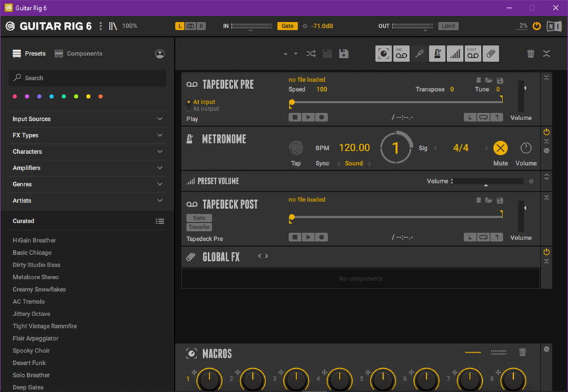Toggle the browser sidebar library icon
Screen dimensions: 568x392
pos(113,26)
